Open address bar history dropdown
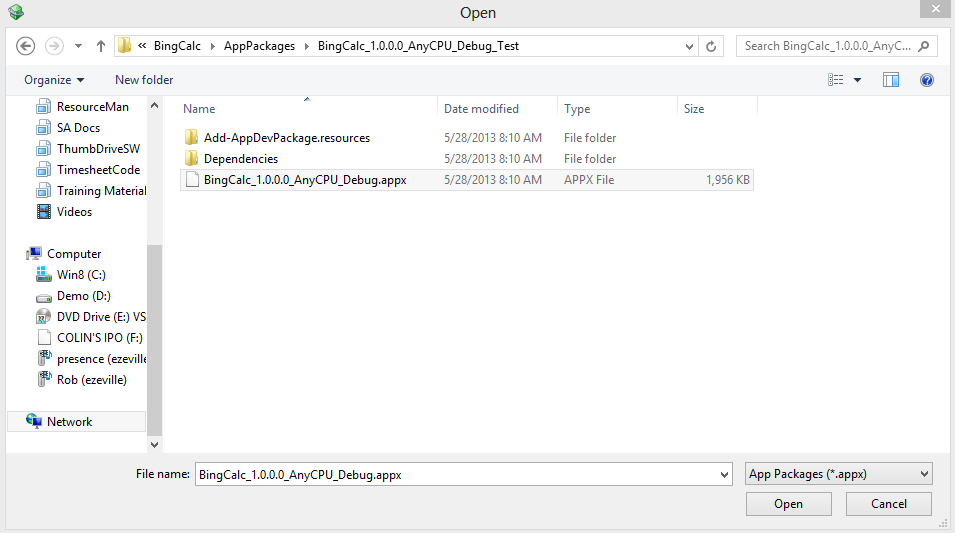 (689, 46)
